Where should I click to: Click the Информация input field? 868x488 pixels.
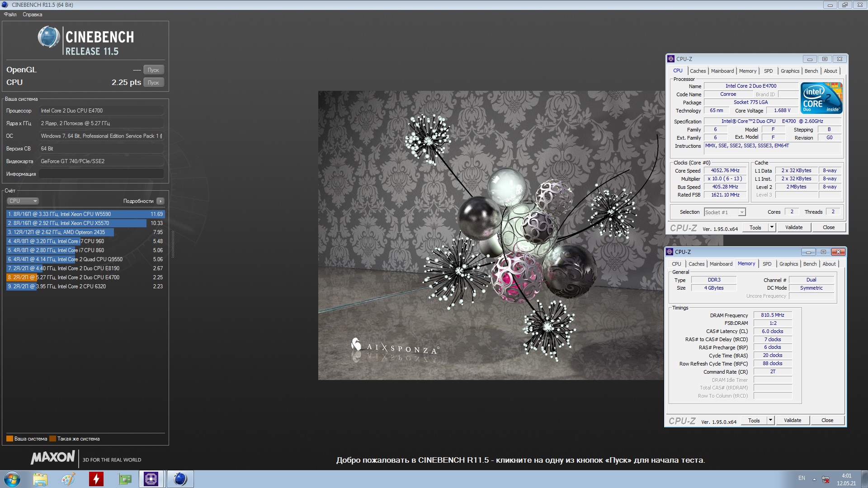(101, 174)
